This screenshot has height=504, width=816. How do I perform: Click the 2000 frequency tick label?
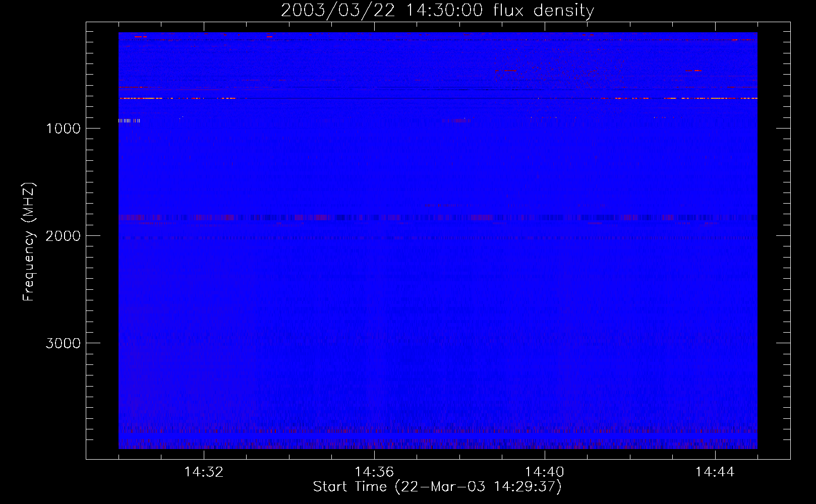pos(63,236)
